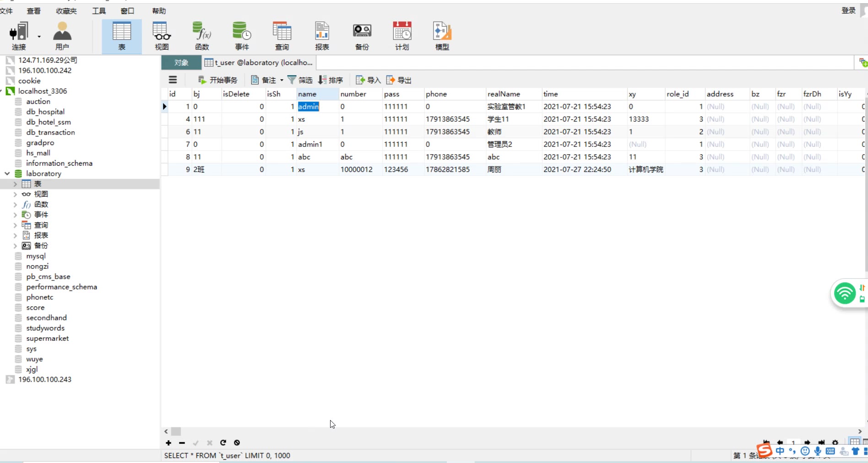Click the horizontal scrollbar right arrow

860,431
